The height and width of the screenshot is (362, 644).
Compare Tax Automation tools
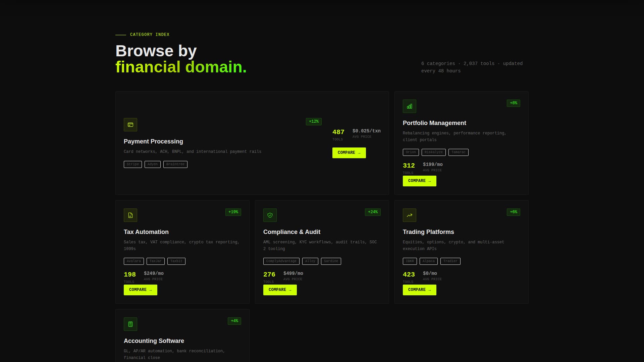click(x=141, y=290)
